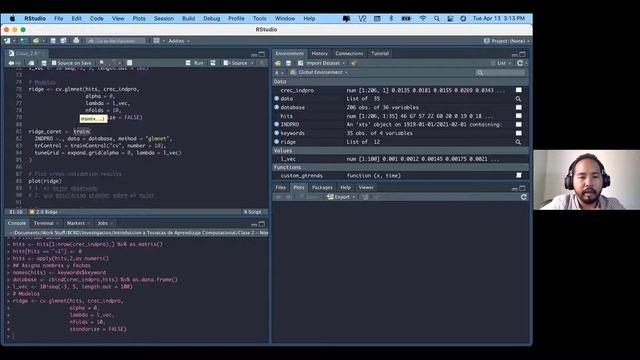Image resolution: width=640 pixels, height=360 pixels.
Task: View custom_gtrends function source icon
Action: (519, 176)
